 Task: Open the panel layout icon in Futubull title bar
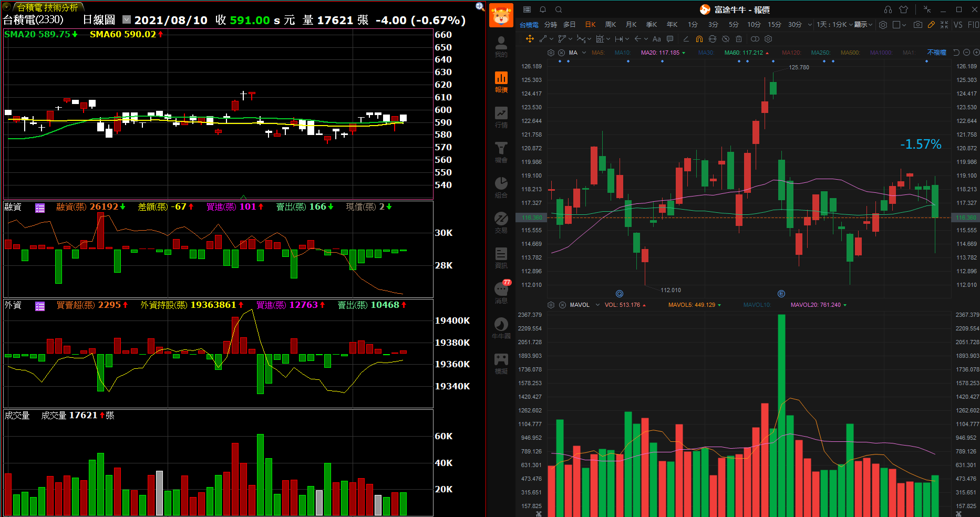click(527, 9)
